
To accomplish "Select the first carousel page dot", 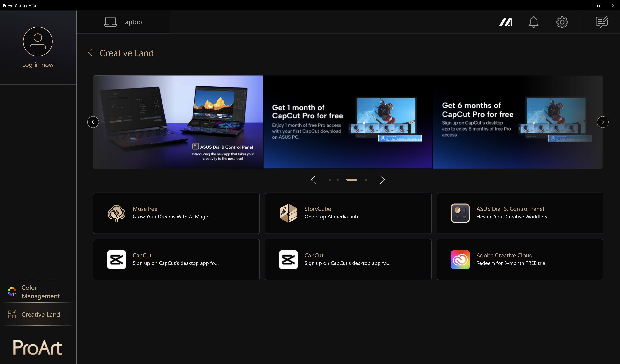I will click(x=330, y=179).
